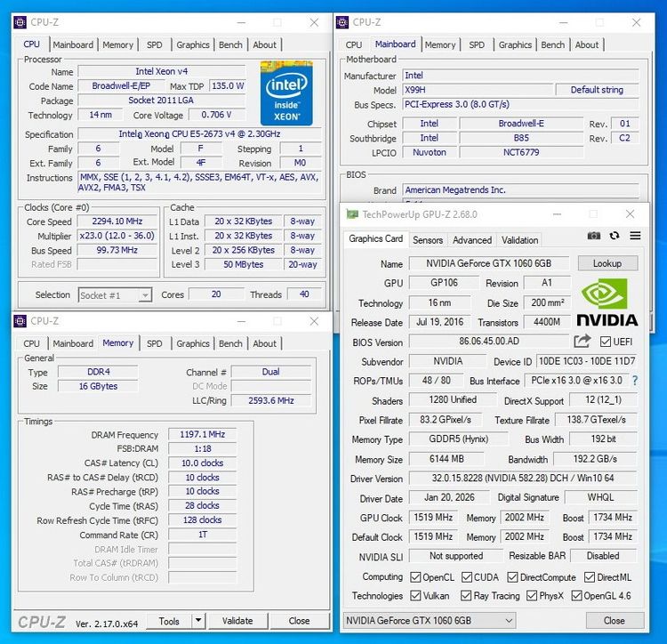Open the CPU tab in the CPU-Z Memory window
The image size is (667, 644).
(31, 343)
